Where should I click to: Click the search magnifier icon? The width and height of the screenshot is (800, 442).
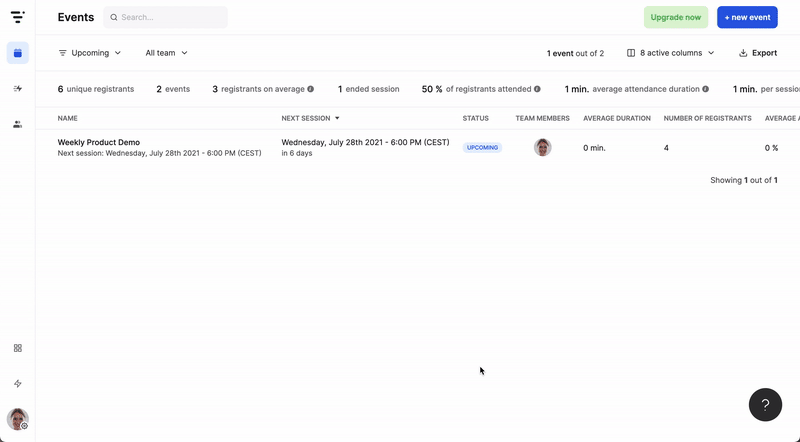[114, 17]
